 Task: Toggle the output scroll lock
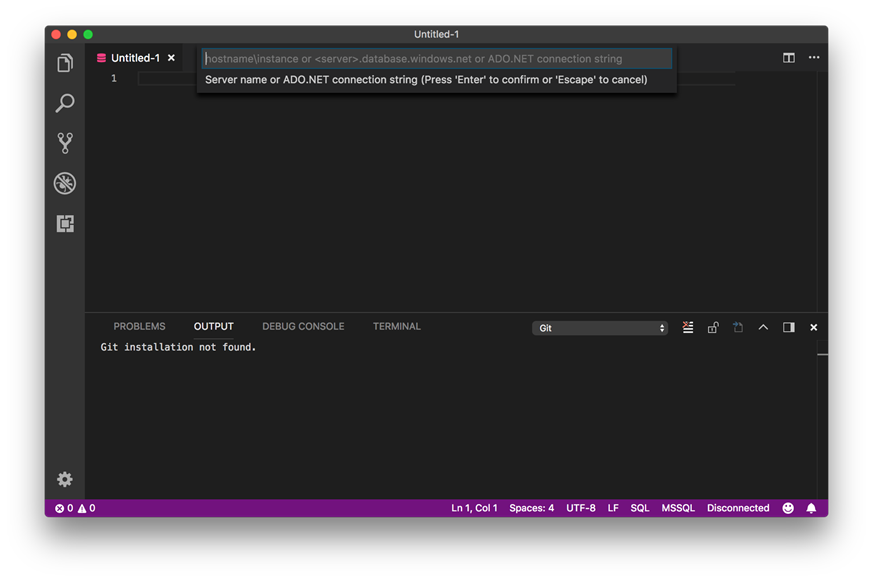click(713, 327)
